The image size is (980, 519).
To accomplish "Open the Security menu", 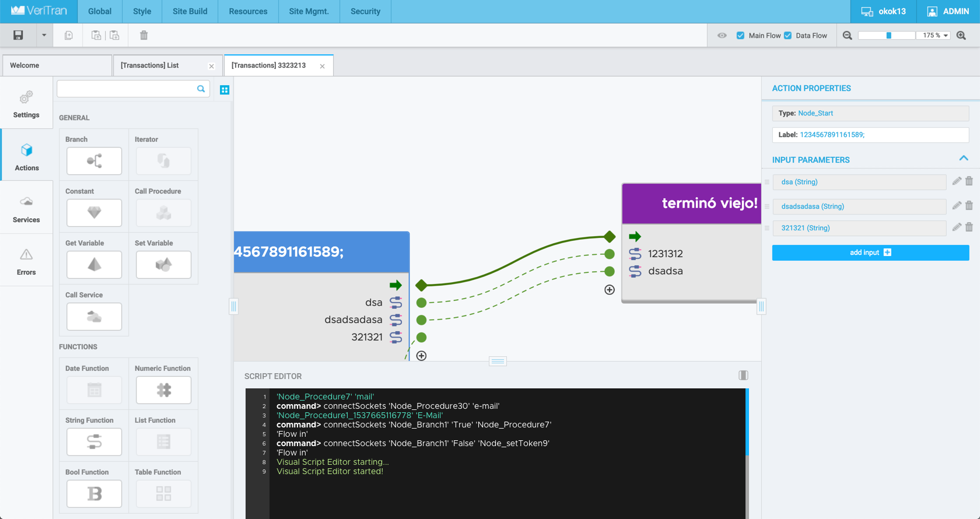I will pos(365,12).
